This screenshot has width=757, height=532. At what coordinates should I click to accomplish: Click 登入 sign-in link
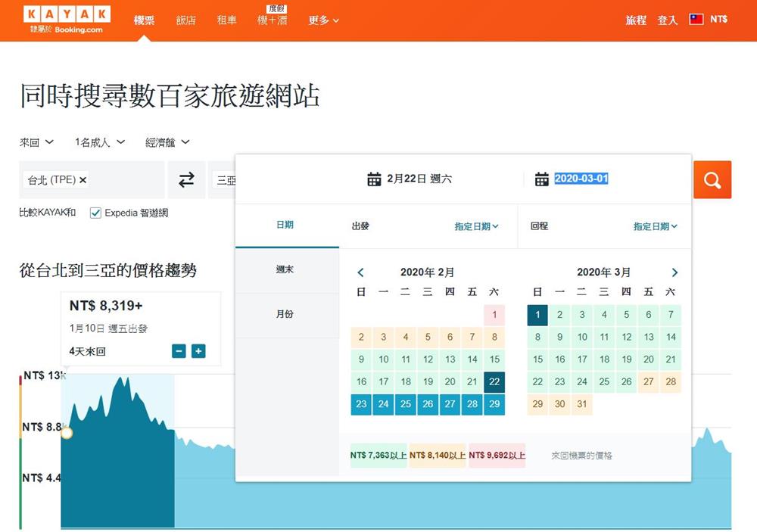click(667, 20)
